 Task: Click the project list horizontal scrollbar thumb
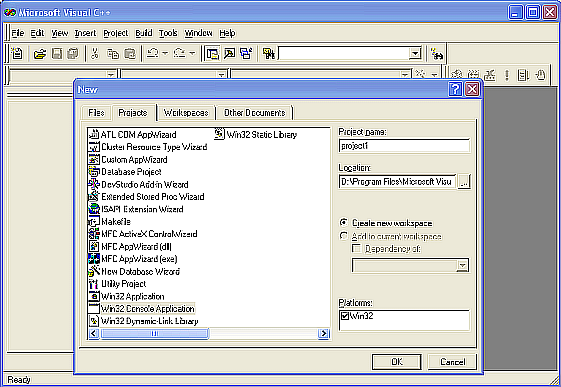(154, 333)
